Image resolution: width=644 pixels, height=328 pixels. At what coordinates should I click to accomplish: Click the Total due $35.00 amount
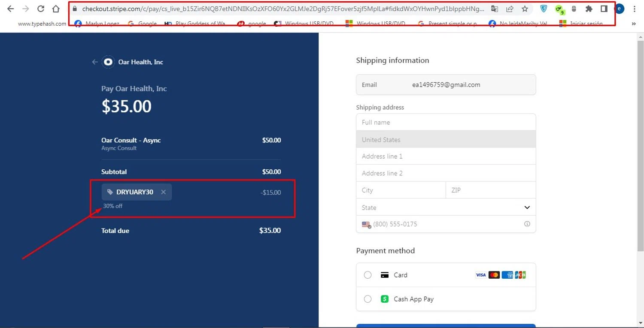click(270, 231)
